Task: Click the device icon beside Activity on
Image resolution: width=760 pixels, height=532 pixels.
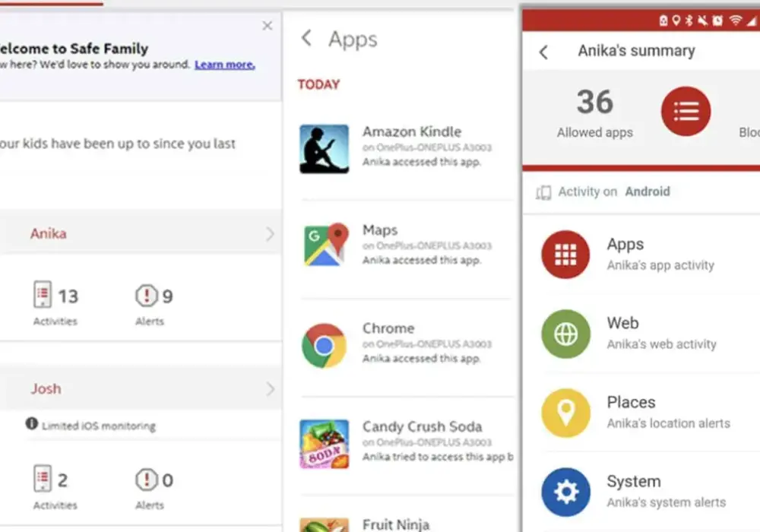Action: pos(543,192)
